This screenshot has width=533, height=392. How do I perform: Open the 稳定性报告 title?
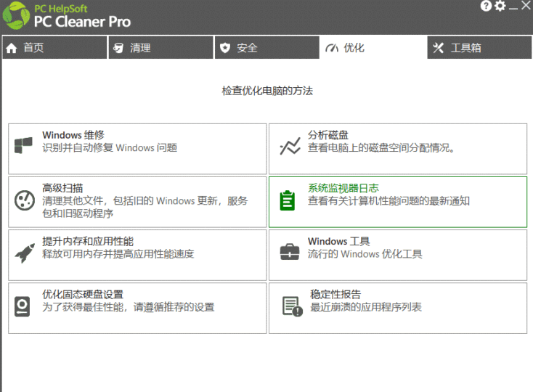coord(335,295)
